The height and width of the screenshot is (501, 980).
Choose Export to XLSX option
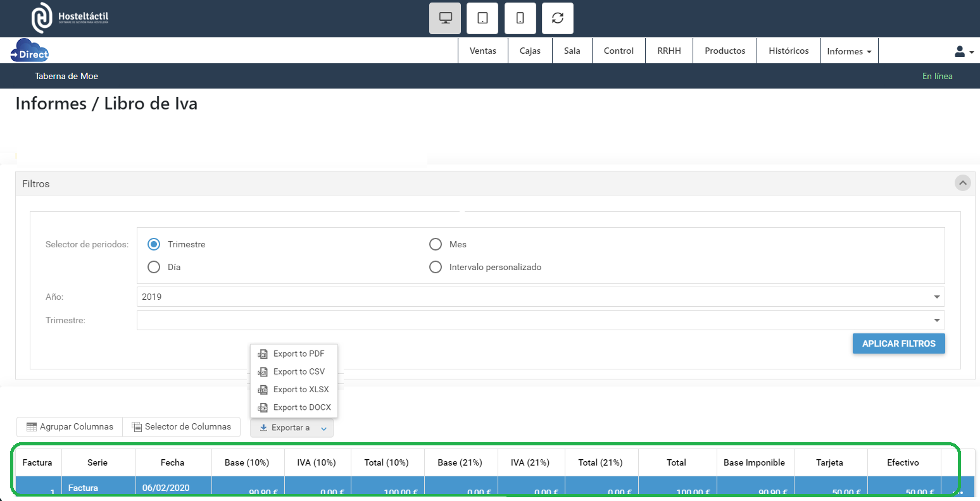click(x=301, y=390)
